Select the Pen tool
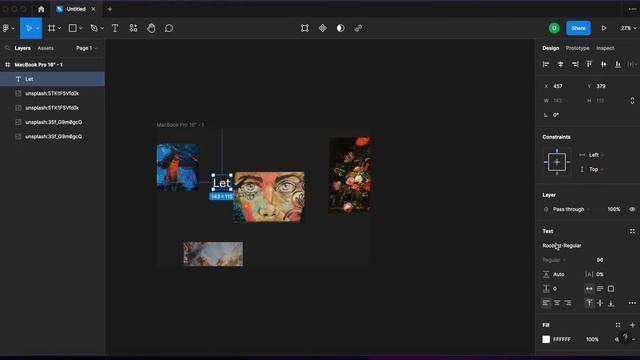 click(x=94, y=28)
